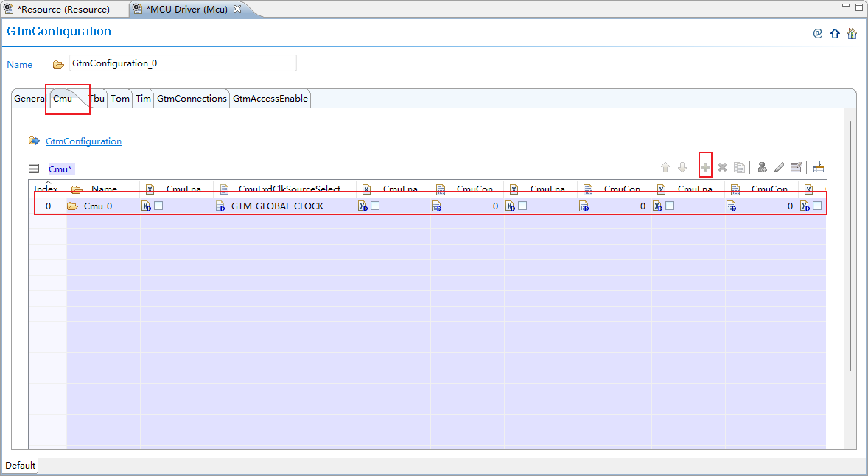Click the table-with-pencil edit icon
Viewport: 868px width, 476px height.
pyautogui.click(x=796, y=167)
